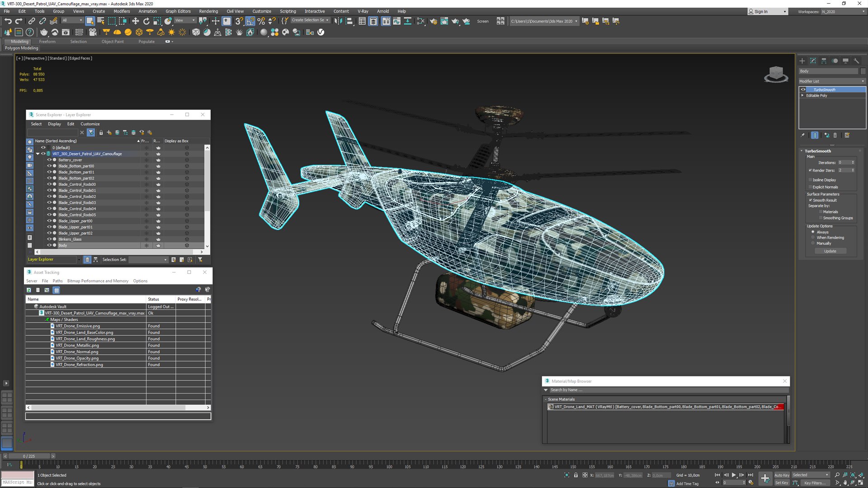Click the Key Filters button
The image size is (868, 488).
click(814, 483)
